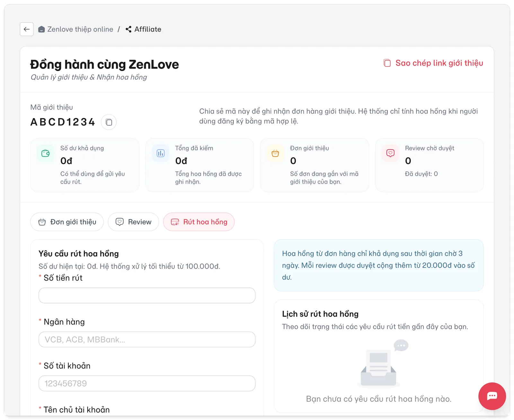Switch to the Đơn giới thiệu tab

tap(67, 222)
